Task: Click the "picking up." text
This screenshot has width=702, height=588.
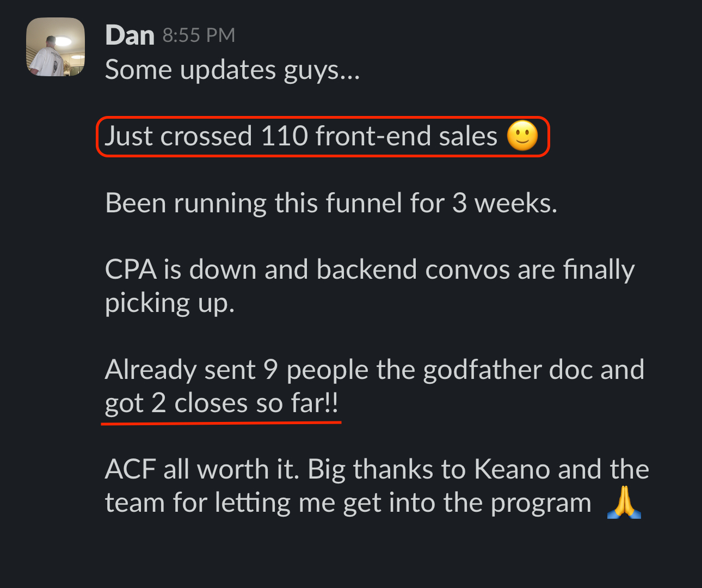Action: (169, 303)
